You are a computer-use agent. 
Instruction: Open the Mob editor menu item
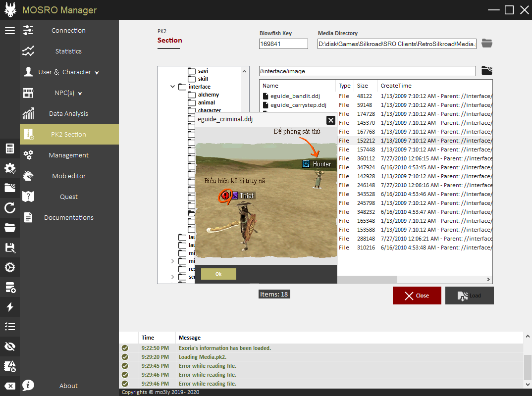(x=69, y=176)
